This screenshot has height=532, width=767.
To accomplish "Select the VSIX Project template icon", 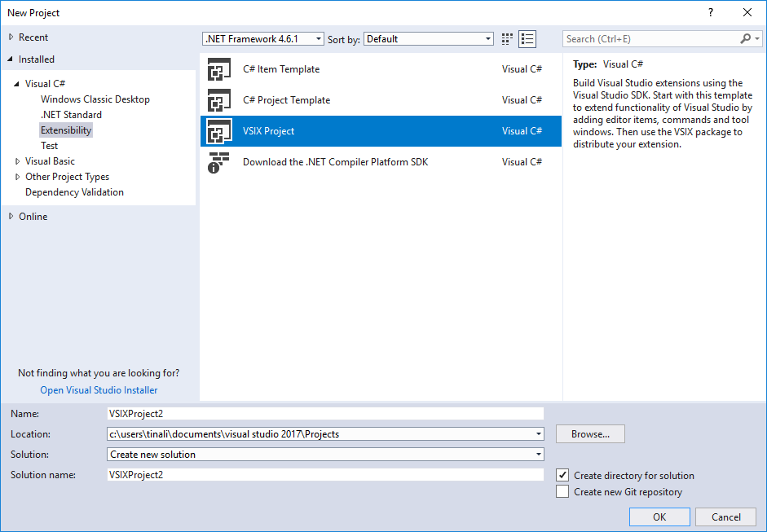I will pyautogui.click(x=218, y=130).
